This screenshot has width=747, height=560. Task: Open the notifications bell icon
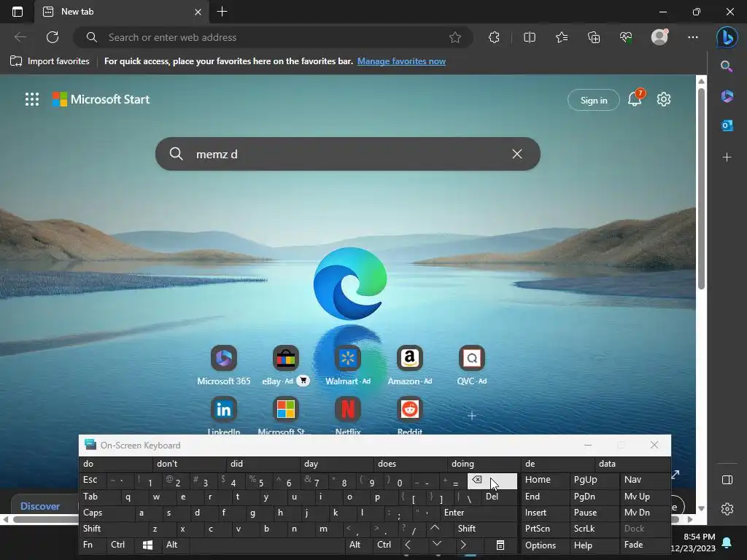[x=635, y=99]
